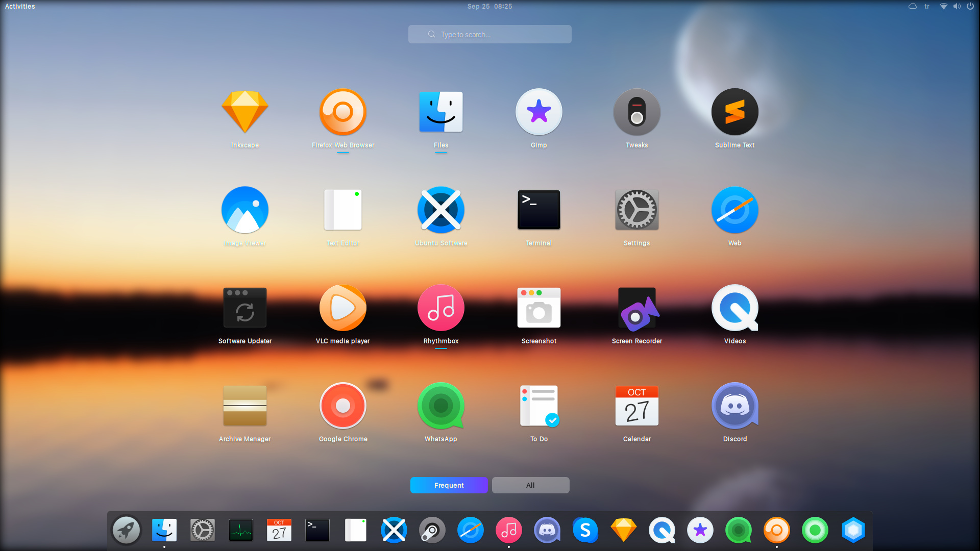
Task: Launch Terminal from the dock
Action: click(317, 531)
